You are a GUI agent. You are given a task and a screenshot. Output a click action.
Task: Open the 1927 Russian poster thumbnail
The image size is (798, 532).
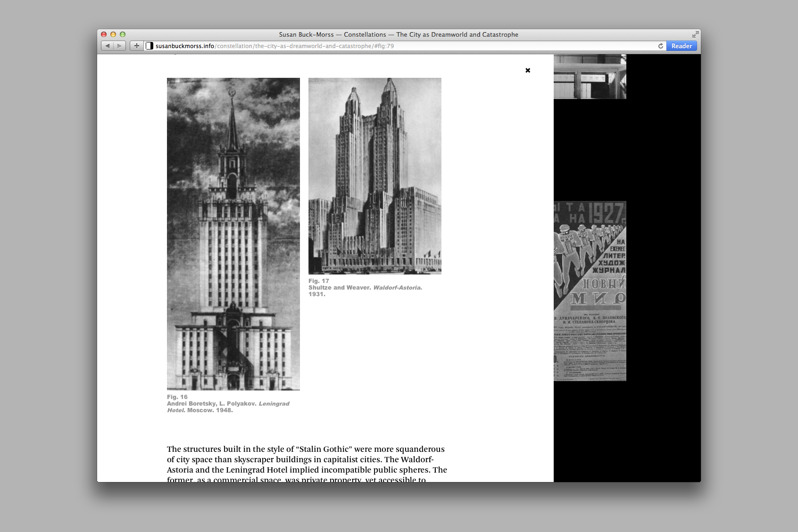click(x=590, y=291)
